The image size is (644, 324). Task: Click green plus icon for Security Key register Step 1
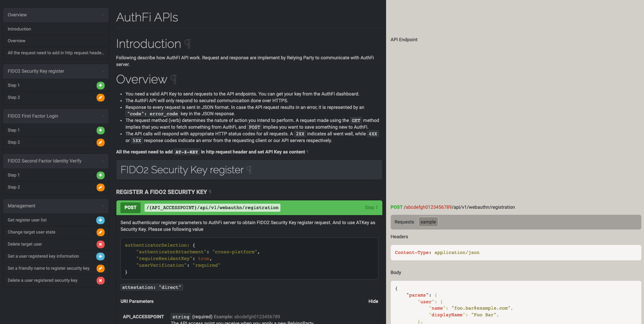(101, 85)
